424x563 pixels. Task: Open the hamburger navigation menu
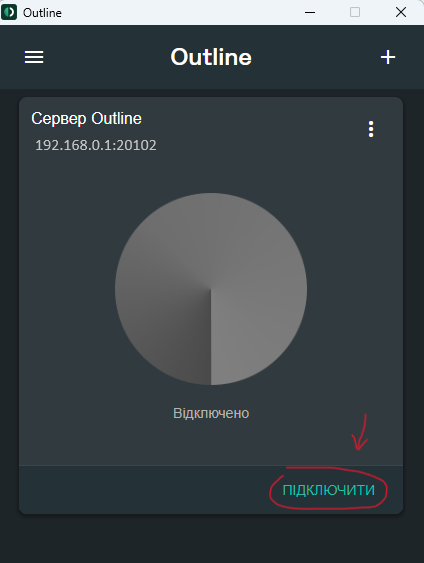(x=34, y=57)
